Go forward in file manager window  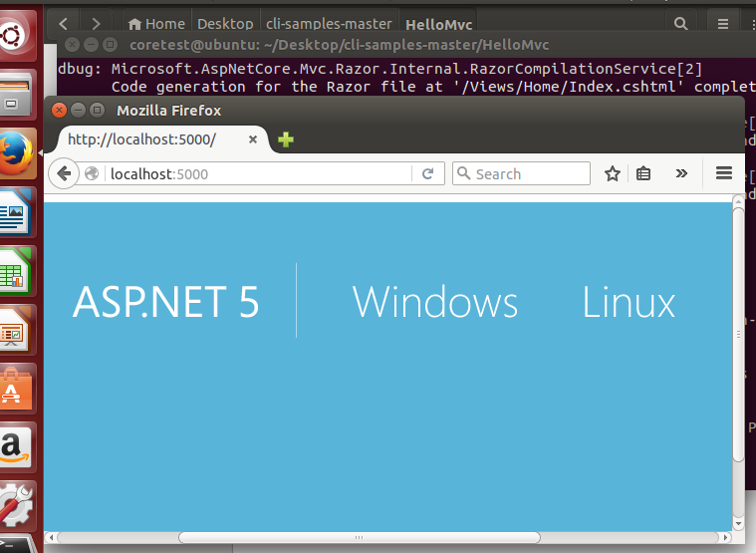click(x=96, y=23)
